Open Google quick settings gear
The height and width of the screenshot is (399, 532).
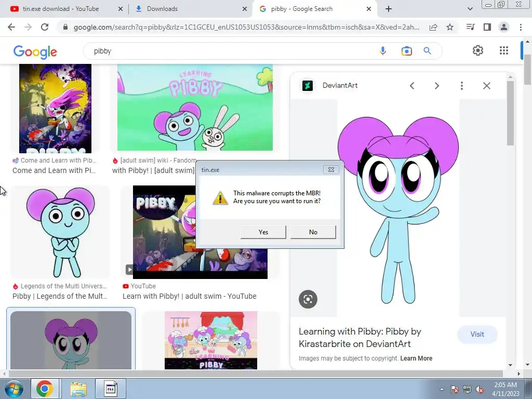click(478, 50)
